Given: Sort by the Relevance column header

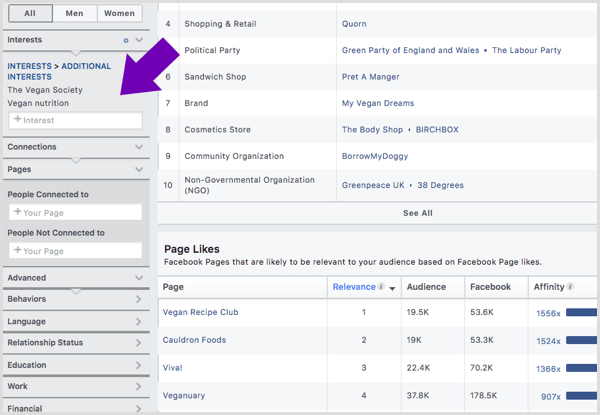Looking at the screenshot, I should click(x=354, y=287).
